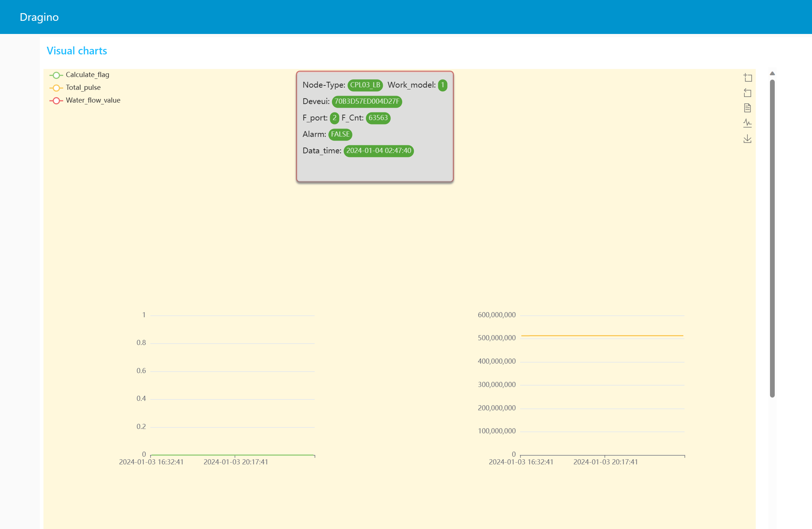This screenshot has width=812, height=529.
Task: Click the zoom reset toolbox icon
Action: click(747, 93)
